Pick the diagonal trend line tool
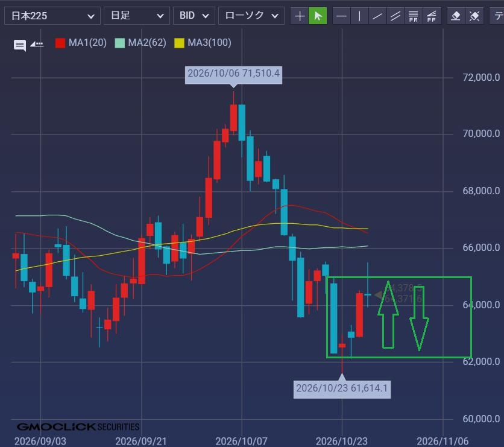504x447 pixels. point(377,16)
